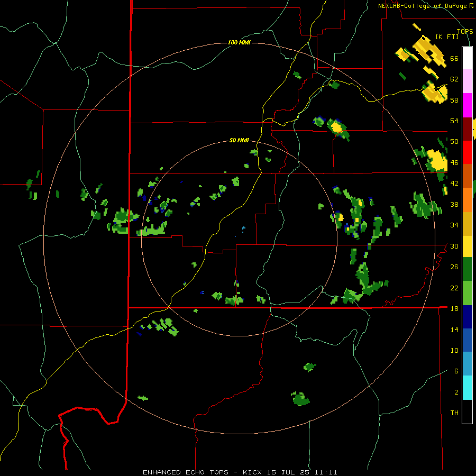The height and width of the screenshot is (476, 476).
Task: Click the 15 JUL 25 date
Action: [x=290, y=472]
